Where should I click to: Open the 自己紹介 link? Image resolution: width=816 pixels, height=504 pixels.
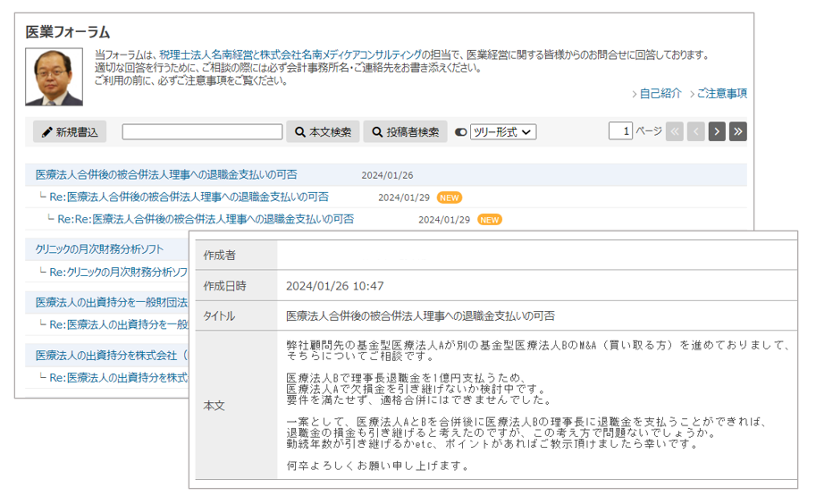tap(660, 94)
